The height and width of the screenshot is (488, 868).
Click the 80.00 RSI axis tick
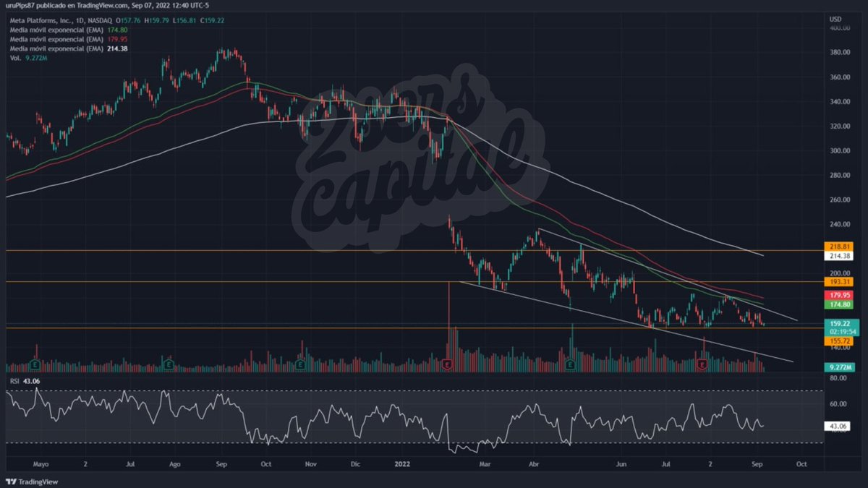pyautogui.click(x=840, y=377)
